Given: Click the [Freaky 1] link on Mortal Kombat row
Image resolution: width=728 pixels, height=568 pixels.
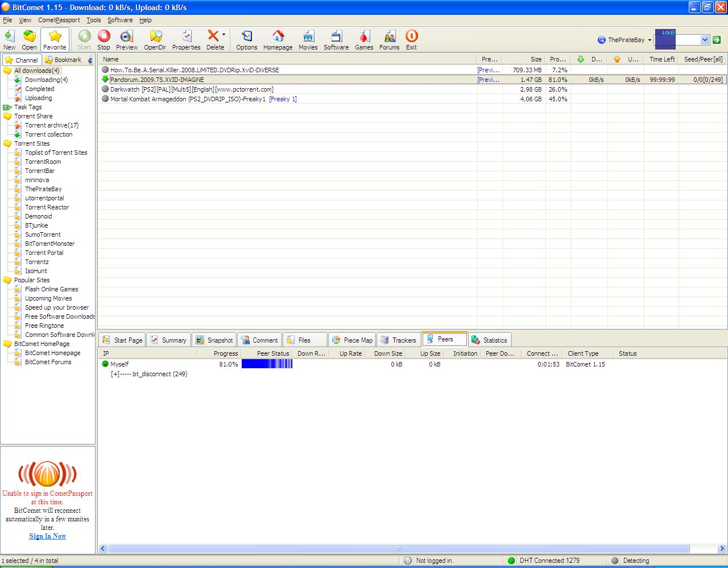Looking at the screenshot, I should point(283,99).
